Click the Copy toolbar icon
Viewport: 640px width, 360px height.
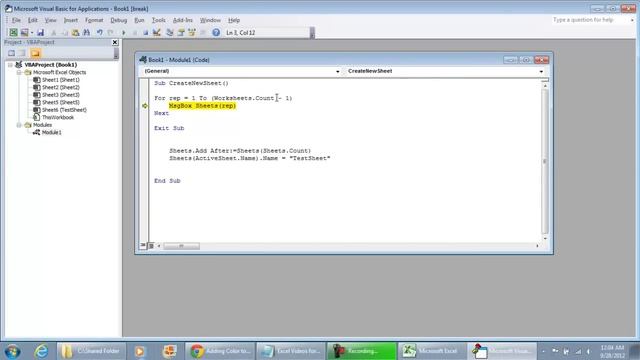click(x=64, y=33)
